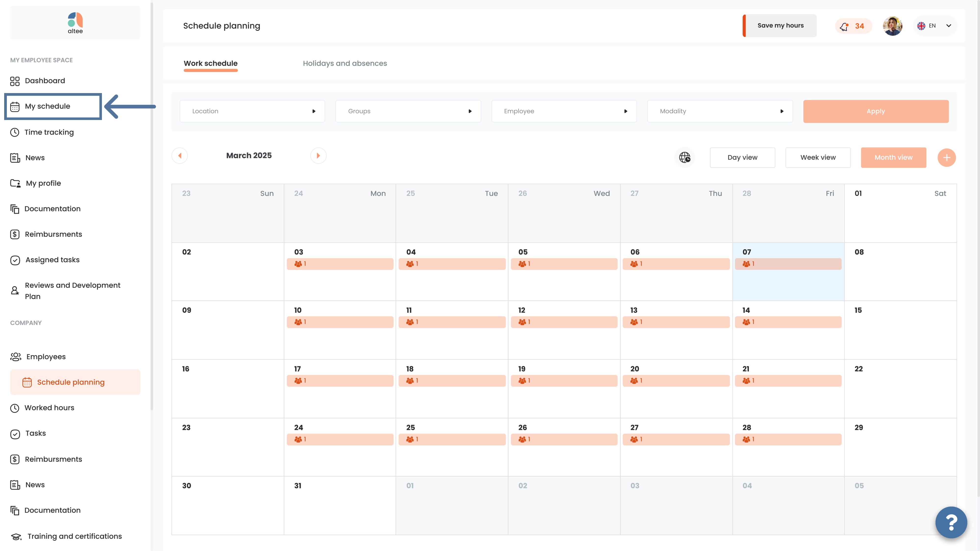Open Documentation under Company
The image size is (980, 551).
pyautogui.click(x=45, y=510)
